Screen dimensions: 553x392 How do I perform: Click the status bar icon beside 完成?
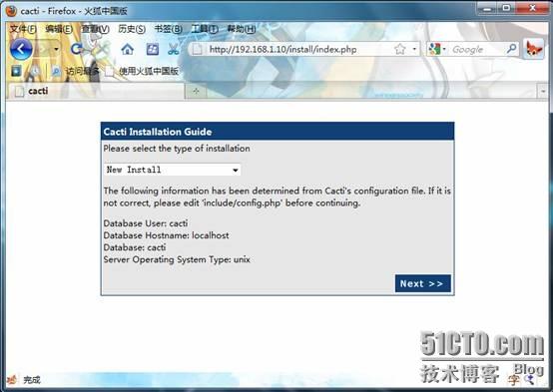pos(12,380)
